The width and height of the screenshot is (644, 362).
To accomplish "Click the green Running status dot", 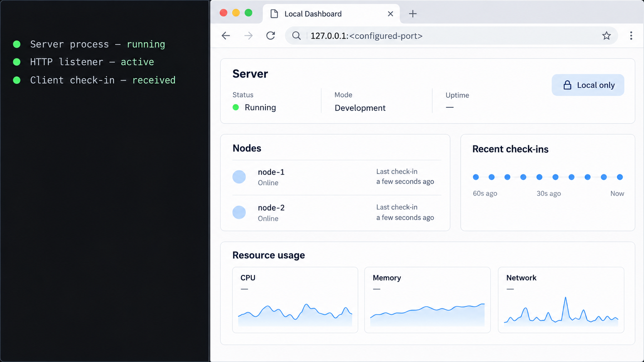I will click(x=236, y=107).
